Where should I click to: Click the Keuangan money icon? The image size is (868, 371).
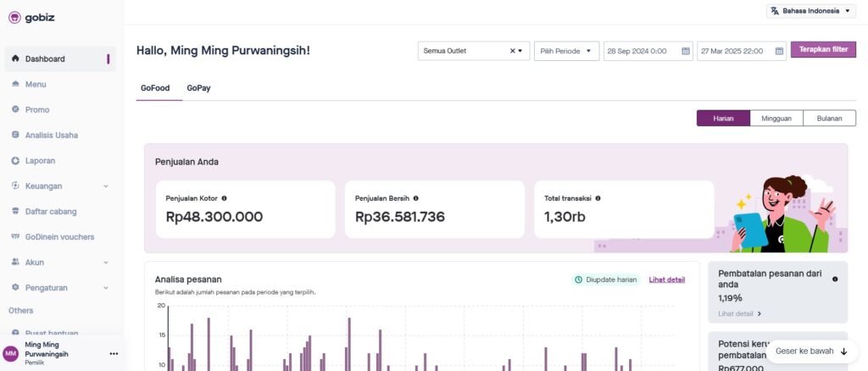[x=15, y=185]
